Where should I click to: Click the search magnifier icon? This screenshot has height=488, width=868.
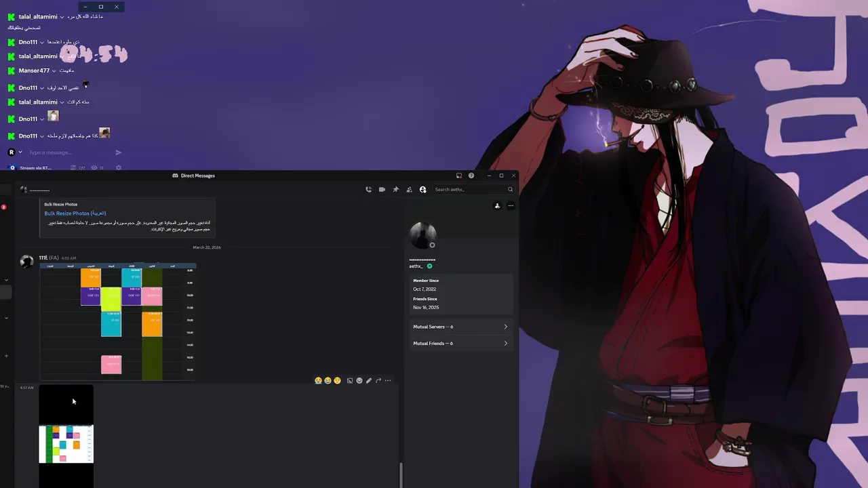tap(510, 190)
